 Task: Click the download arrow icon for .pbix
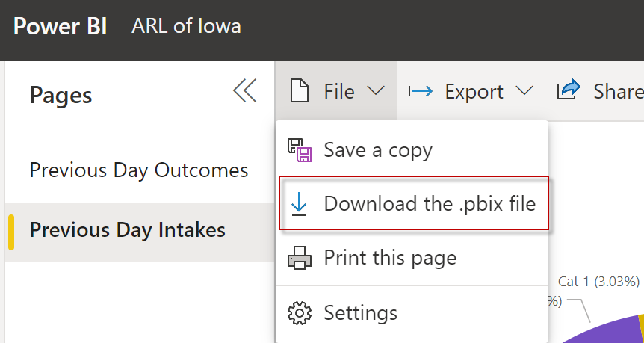(x=299, y=204)
